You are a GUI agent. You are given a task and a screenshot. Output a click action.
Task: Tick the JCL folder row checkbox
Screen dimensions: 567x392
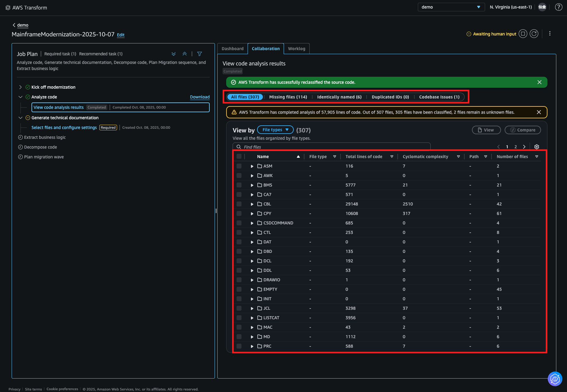click(239, 308)
